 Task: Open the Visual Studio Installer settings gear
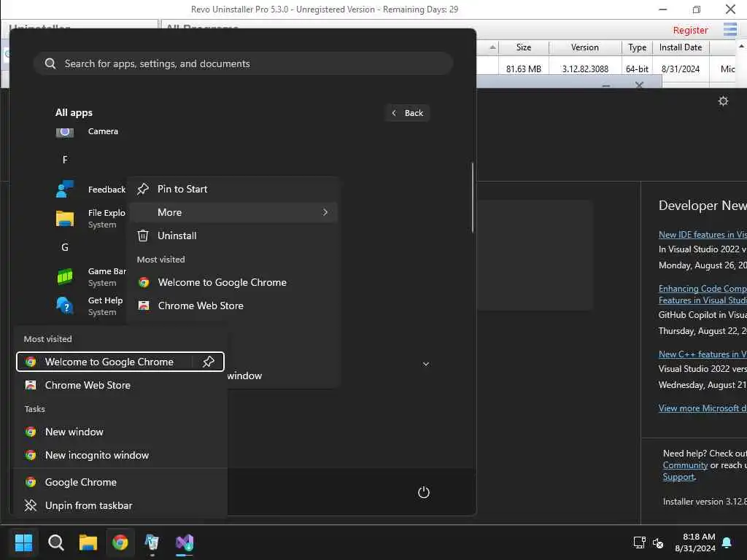[x=723, y=101]
